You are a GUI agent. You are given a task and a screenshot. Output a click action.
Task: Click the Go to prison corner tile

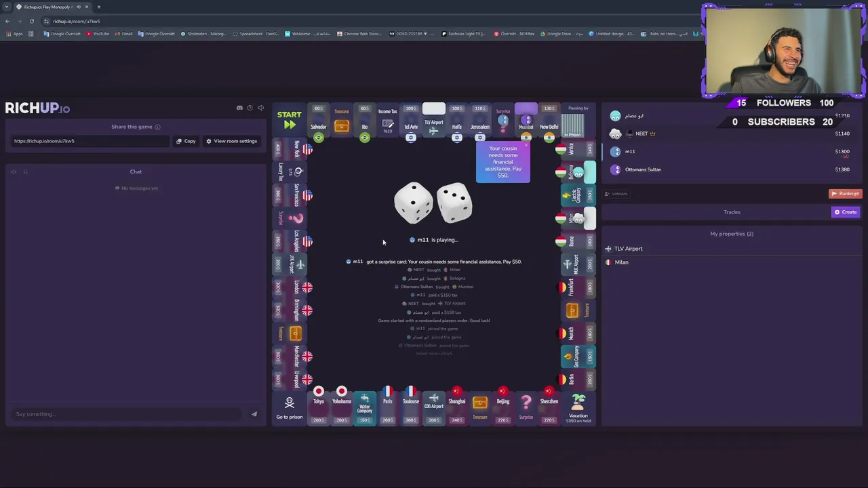click(x=290, y=408)
